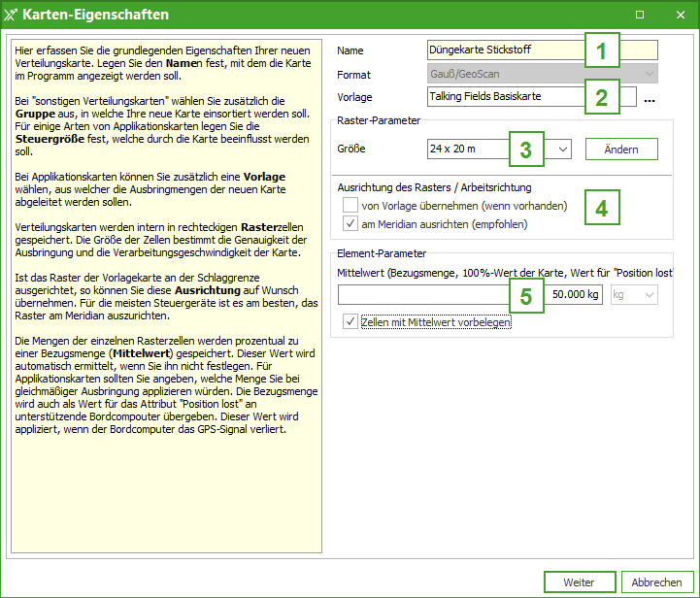Open the kg unit dropdown
Viewport: 700px width, 598px height.
pyautogui.click(x=634, y=294)
